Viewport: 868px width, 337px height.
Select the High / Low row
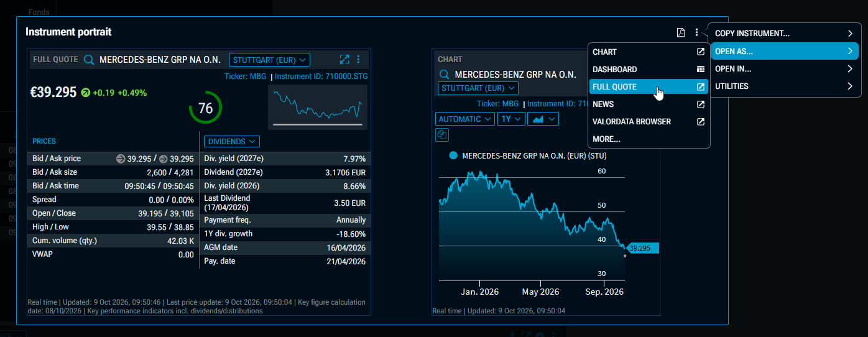point(113,227)
